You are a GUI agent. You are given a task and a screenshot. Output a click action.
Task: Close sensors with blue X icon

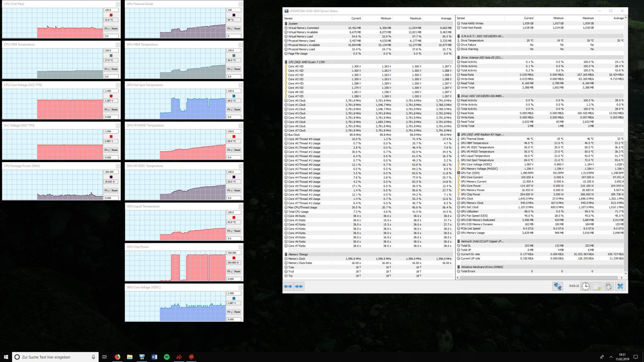(x=620, y=286)
